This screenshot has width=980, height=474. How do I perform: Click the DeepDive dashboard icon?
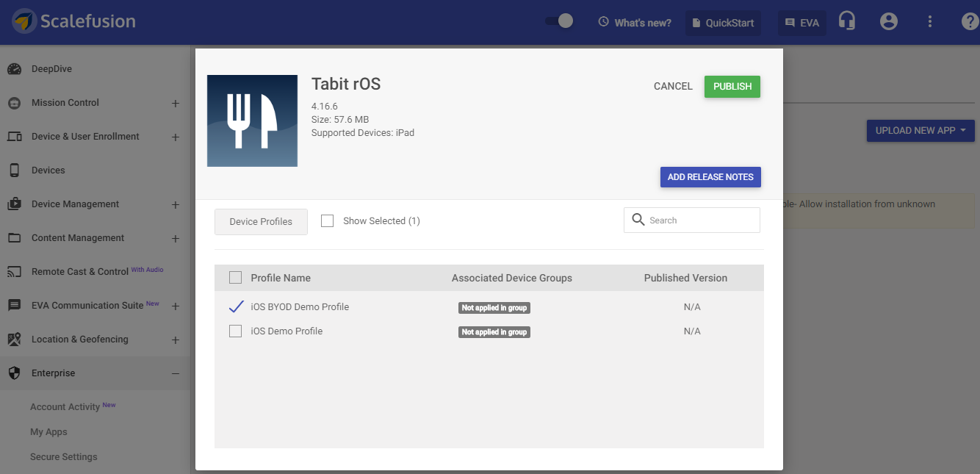click(15, 69)
